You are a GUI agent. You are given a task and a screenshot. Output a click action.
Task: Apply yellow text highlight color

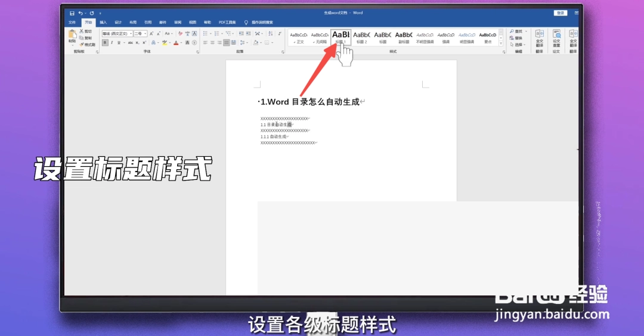click(165, 43)
